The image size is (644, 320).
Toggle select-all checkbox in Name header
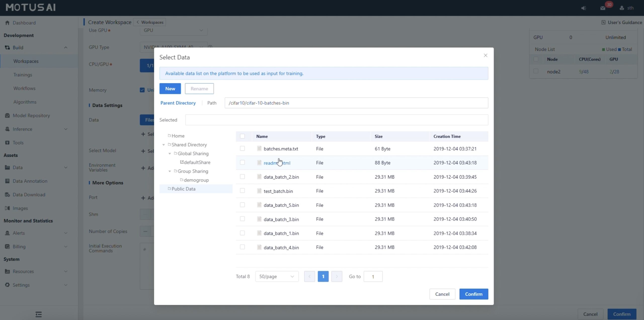pos(242,136)
